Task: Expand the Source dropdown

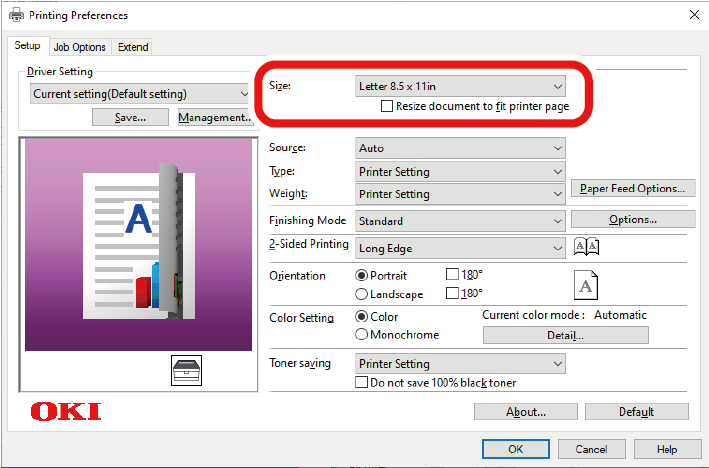Action: (461, 148)
